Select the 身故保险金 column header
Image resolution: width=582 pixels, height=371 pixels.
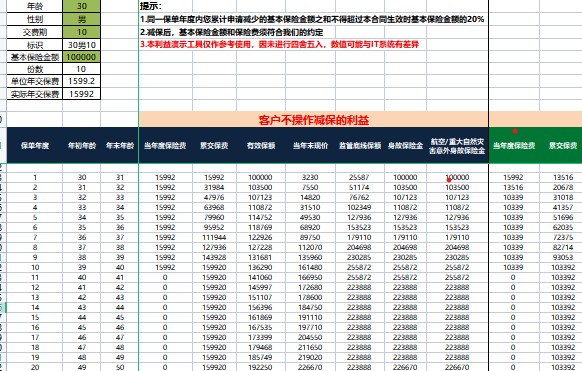(405, 145)
